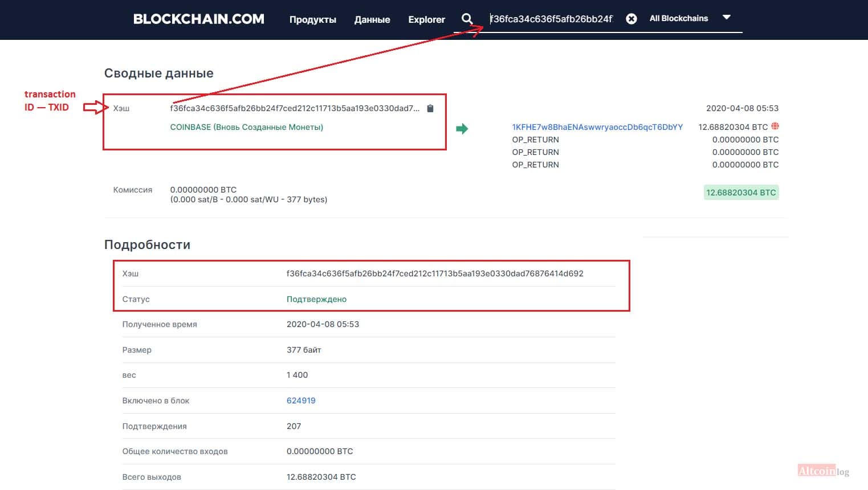868x490 pixels.
Task: Click the full hash in details table
Action: point(435,273)
